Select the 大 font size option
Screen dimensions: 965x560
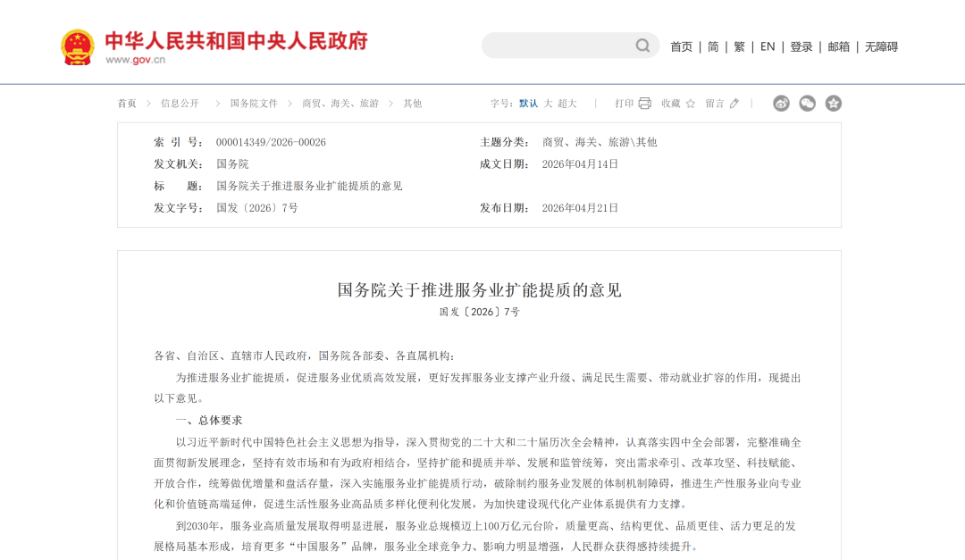[550, 103]
